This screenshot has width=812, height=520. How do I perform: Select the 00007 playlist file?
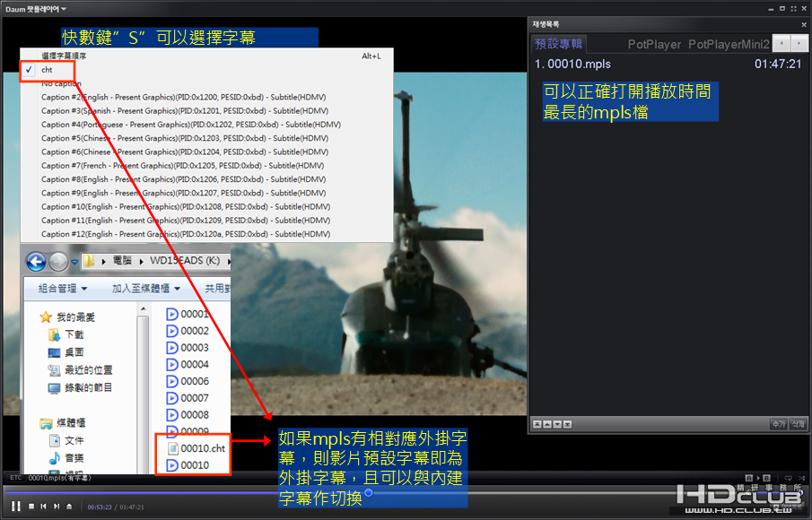[x=187, y=398]
